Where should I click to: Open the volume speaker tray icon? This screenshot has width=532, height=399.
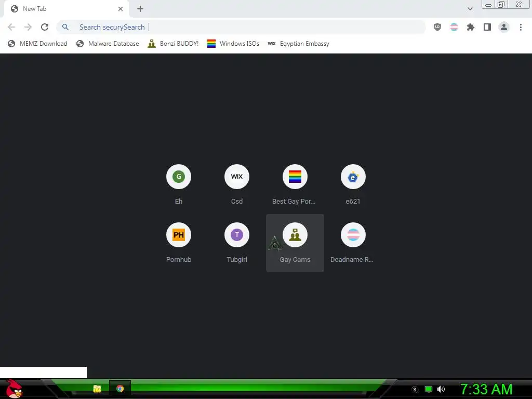point(441,389)
